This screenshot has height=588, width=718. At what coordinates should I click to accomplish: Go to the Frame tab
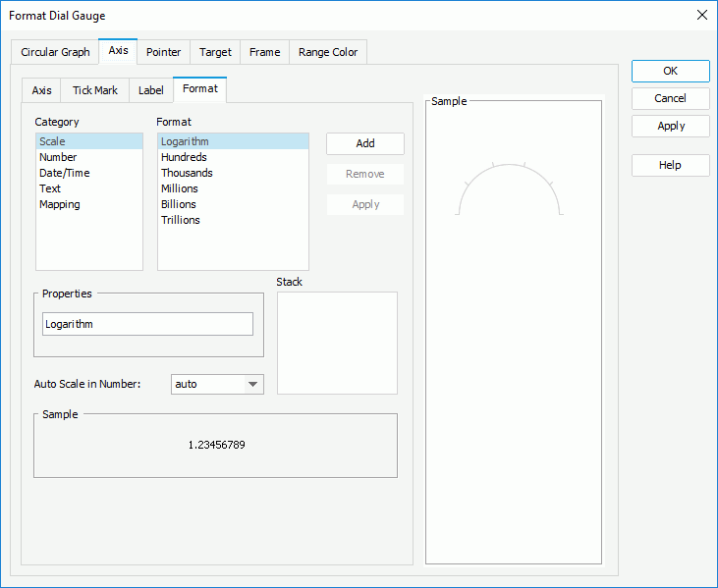(264, 52)
